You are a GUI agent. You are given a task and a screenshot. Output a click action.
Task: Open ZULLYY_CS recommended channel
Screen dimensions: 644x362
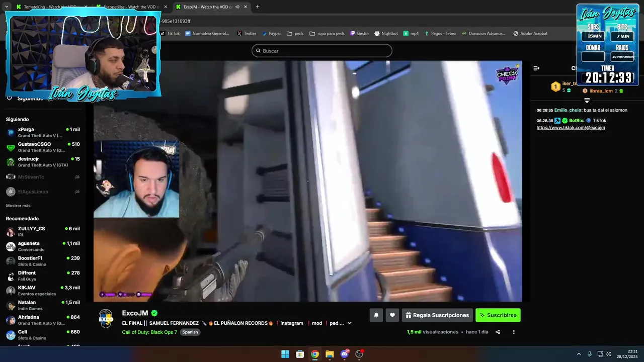click(43, 231)
